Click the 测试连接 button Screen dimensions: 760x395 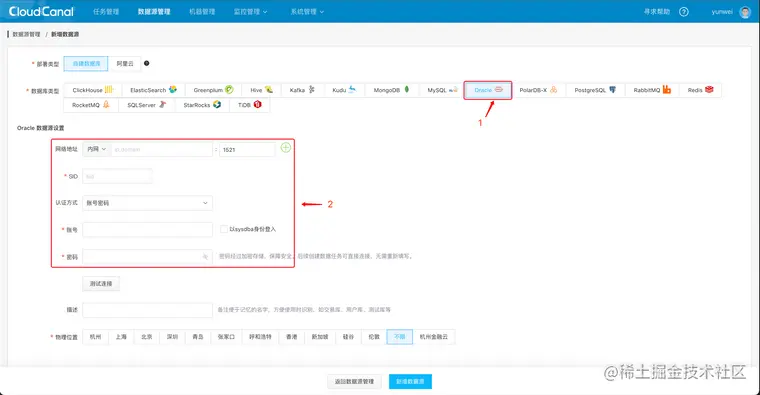tap(101, 284)
